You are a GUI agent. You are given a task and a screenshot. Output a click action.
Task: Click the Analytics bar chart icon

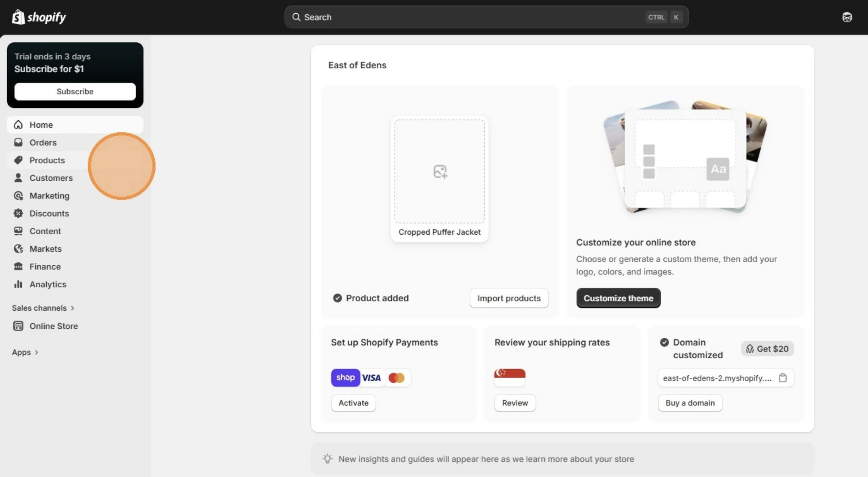18,284
